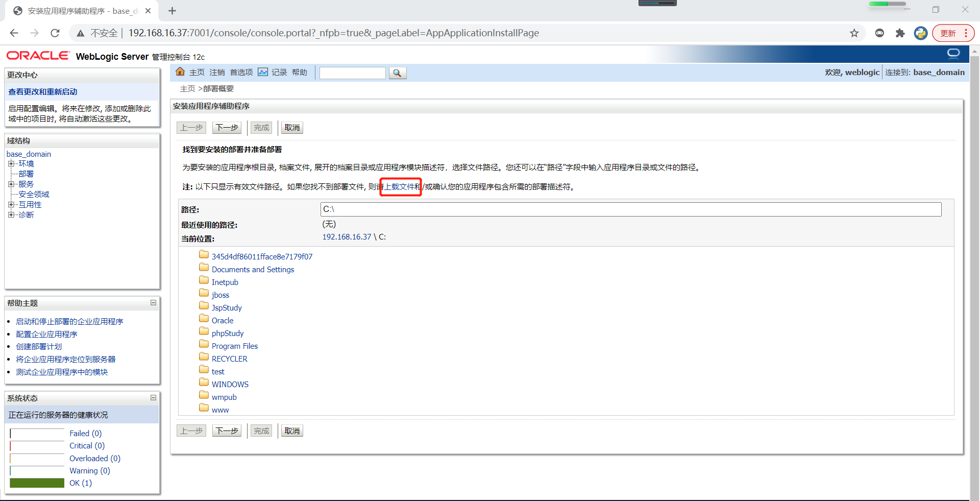
Task: Click 注销 to log out
Action: pyautogui.click(x=217, y=73)
